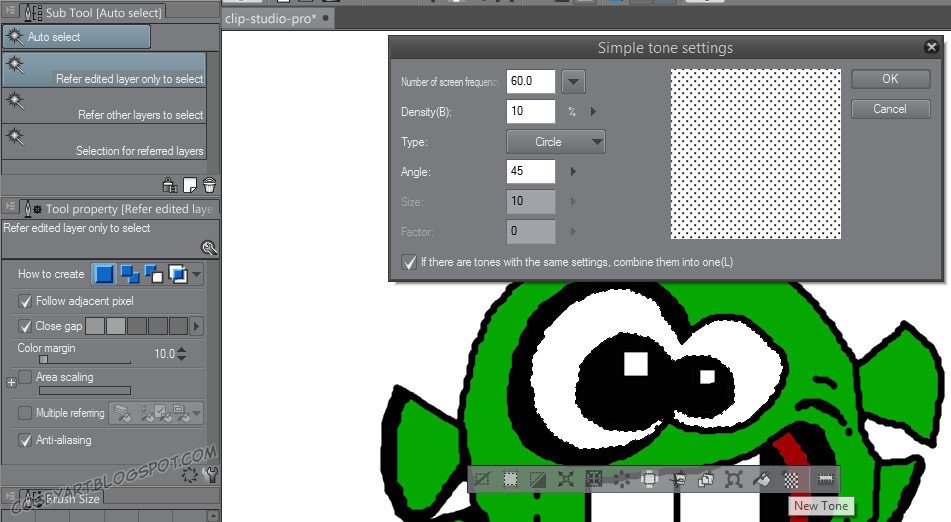This screenshot has width=951, height=522.
Task: Toggle Close gap checkbox
Action: pyautogui.click(x=25, y=326)
